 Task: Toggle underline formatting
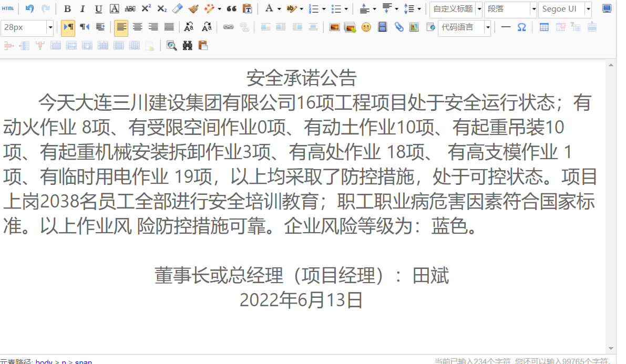(x=98, y=8)
